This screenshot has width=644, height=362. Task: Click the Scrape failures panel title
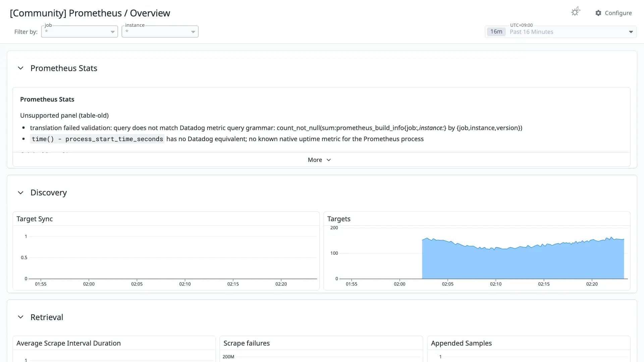(247, 343)
